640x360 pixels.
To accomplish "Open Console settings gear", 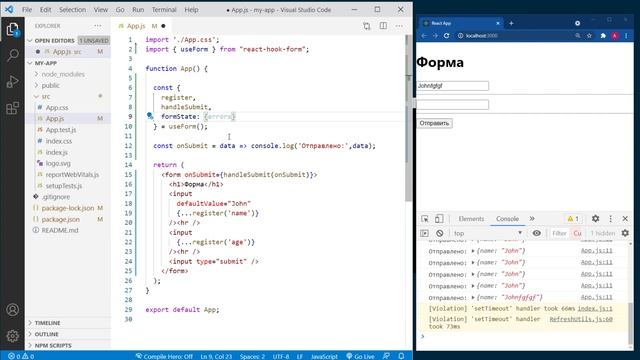I will pyautogui.click(x=625, y=233).
